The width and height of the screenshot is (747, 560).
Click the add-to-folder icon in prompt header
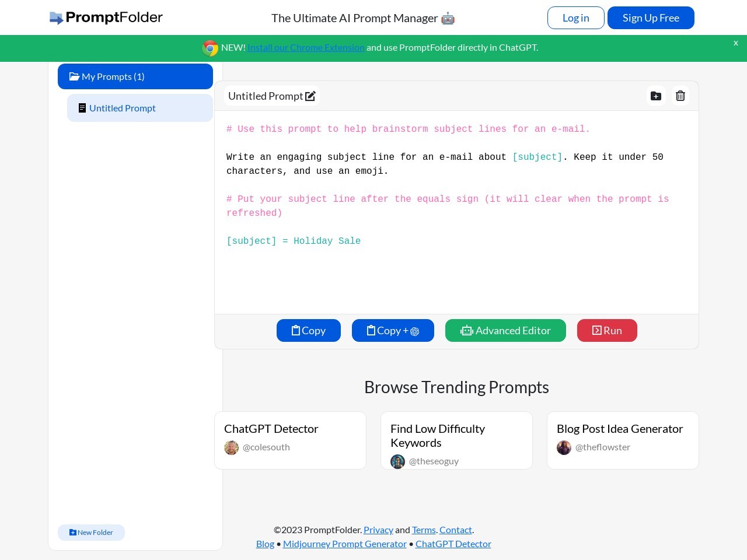pyautogui.click(x=656, y=96)
